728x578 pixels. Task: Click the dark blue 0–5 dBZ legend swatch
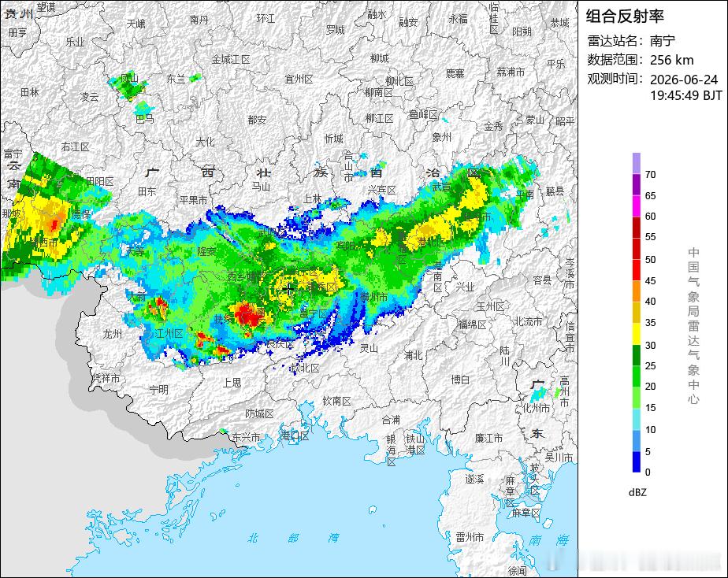click(636, 461)
